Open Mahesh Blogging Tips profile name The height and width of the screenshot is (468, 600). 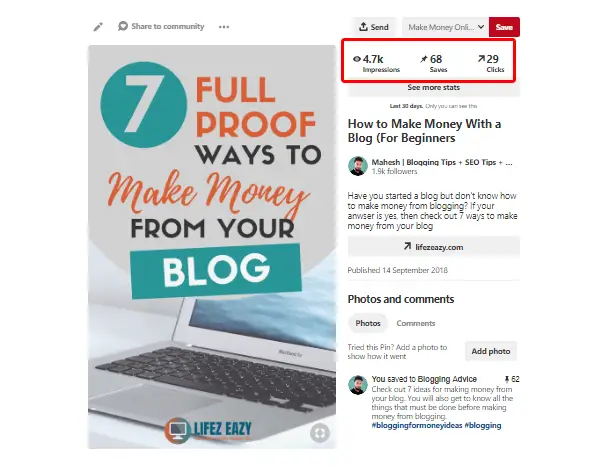click(x=442, y=162)
